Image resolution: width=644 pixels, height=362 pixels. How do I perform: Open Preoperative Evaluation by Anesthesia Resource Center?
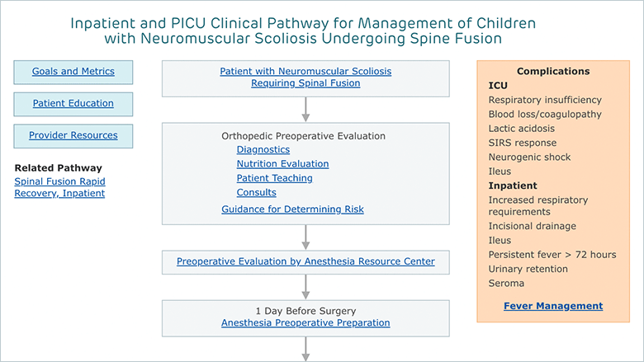(305, 261)
